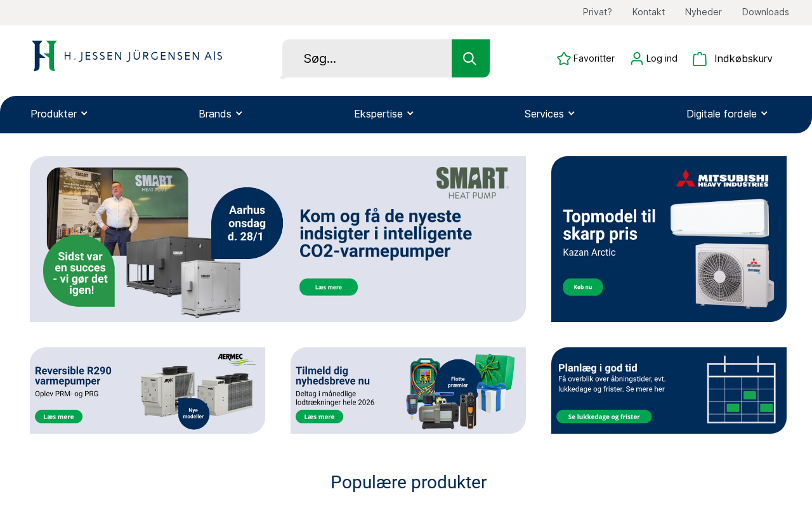Click into the Søg search field

(x=367, y=58)
